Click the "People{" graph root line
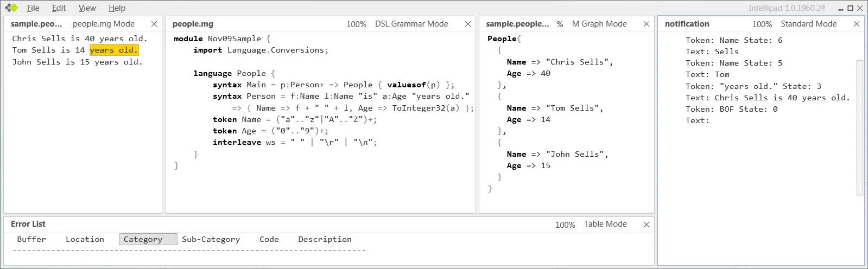This screenshot has width=868, height=269. [x=504, y=39]
